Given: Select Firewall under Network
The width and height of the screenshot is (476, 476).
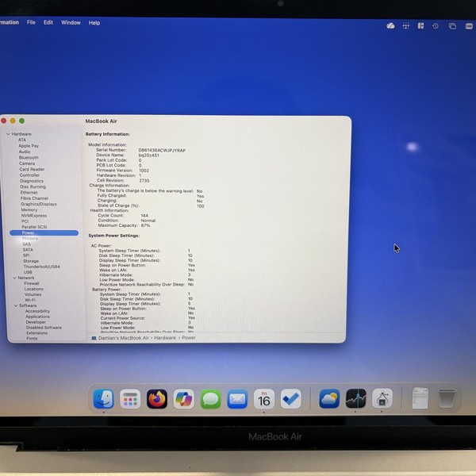Looking at the screenshot, I should pos(32,283).
